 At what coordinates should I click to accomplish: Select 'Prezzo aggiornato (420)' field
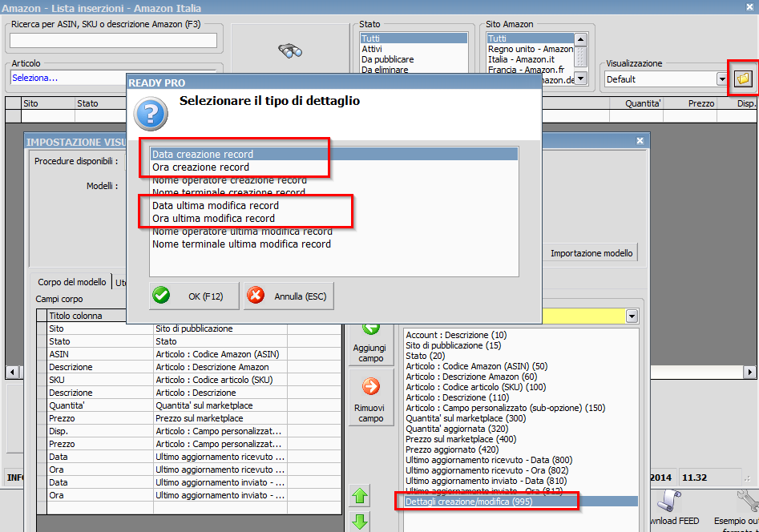click(x=521, y=449)
